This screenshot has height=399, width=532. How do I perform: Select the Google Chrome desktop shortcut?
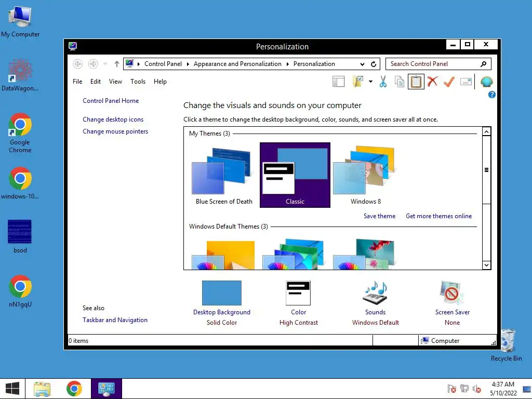(20, 133)
